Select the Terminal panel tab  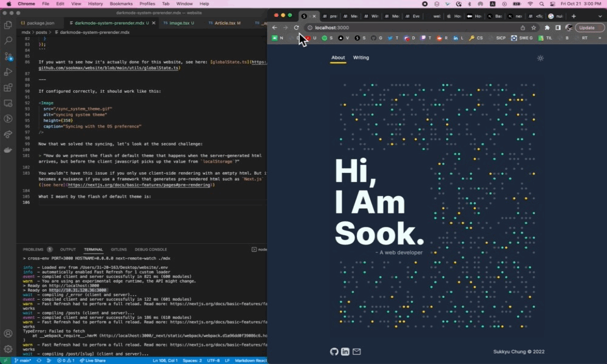tap(93, 249)
